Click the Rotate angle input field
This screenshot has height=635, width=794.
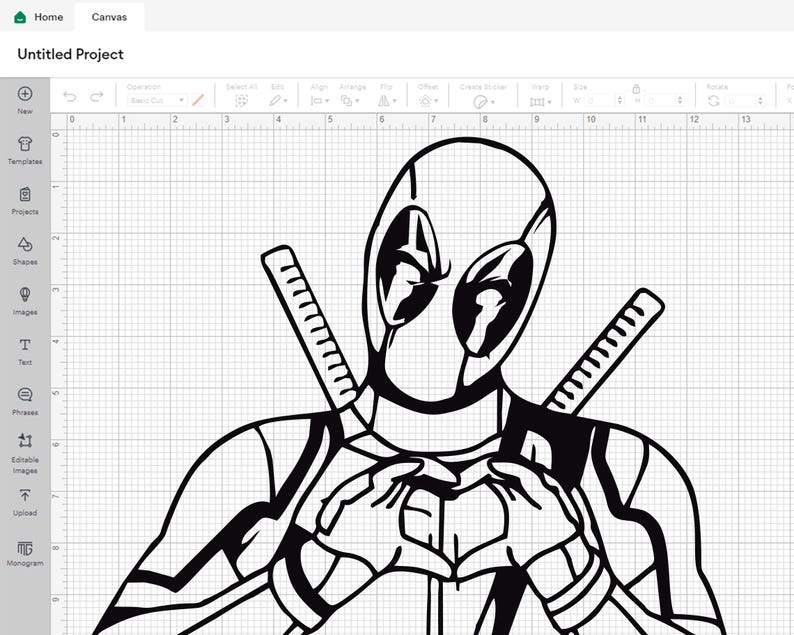[x=741, y=101]
